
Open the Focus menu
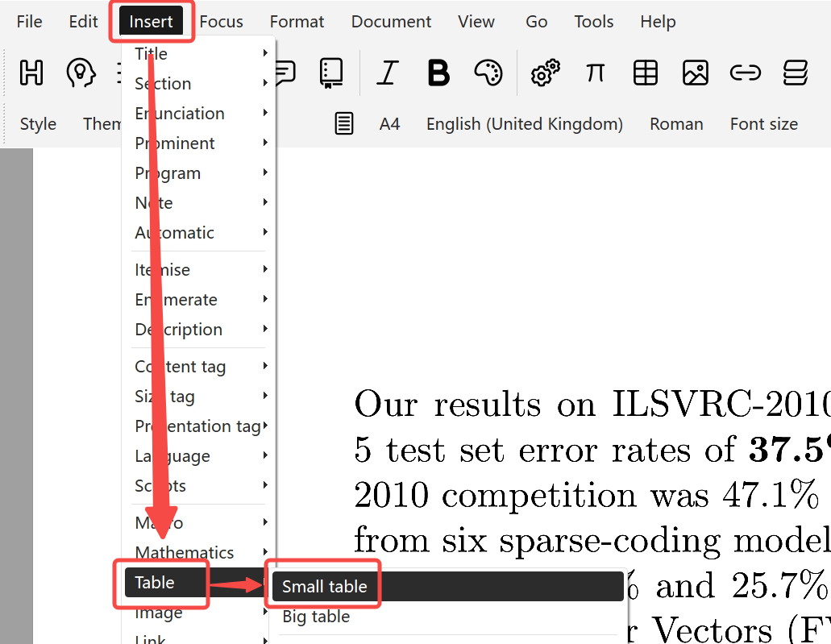221,22
